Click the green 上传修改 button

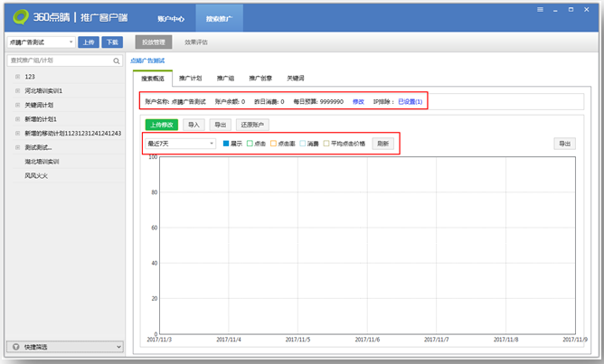(161, 125)
